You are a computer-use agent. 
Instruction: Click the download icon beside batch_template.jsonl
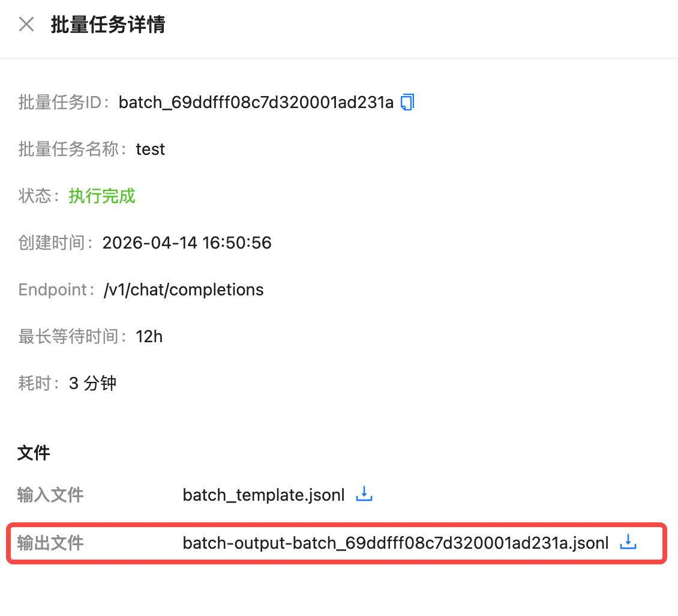click(364, 494)
